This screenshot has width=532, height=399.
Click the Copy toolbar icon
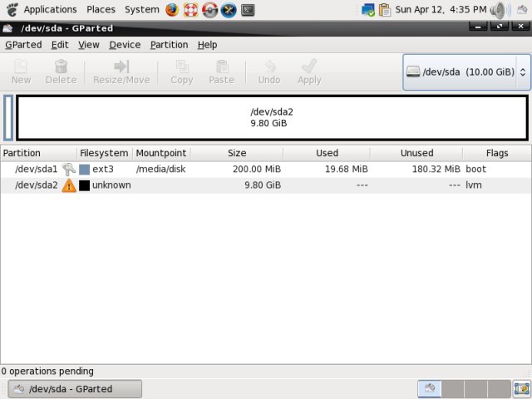182,66
